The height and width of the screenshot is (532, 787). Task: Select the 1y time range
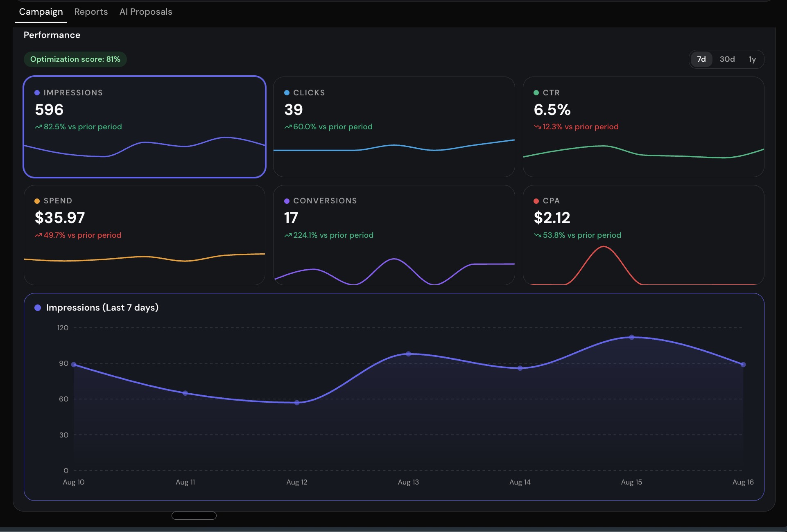pos(752,59)
